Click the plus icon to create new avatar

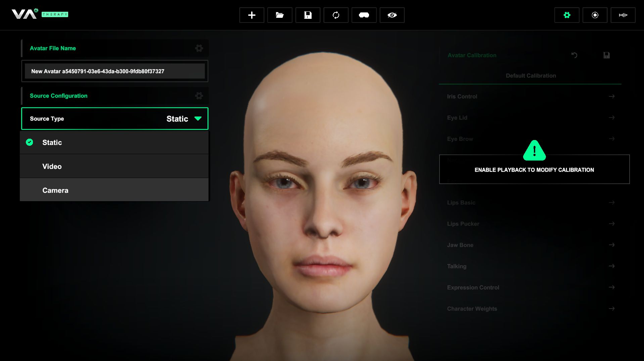(251, 15)
